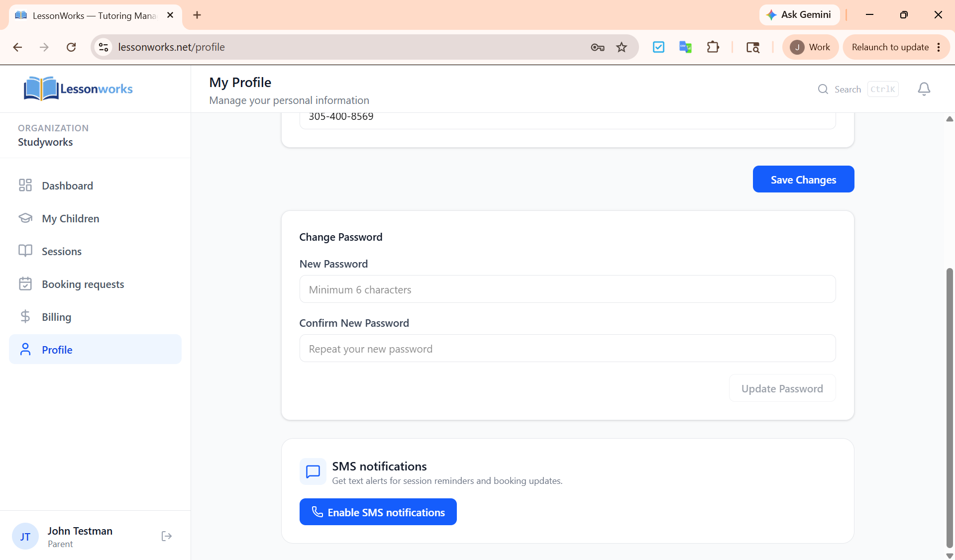Click the address bar URL
Image resolution: width=955 pixels, height=560 pixels.
[x=171, y=47]
